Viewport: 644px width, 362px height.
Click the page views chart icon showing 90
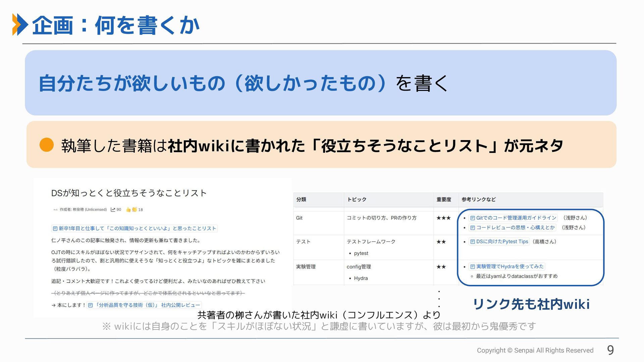[x=113, y=209]
